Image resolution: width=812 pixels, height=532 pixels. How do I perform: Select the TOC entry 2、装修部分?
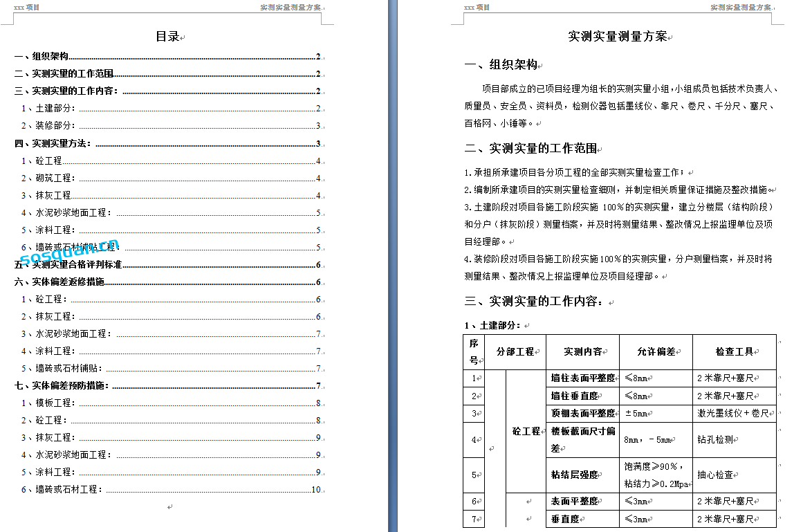[48, 126]
